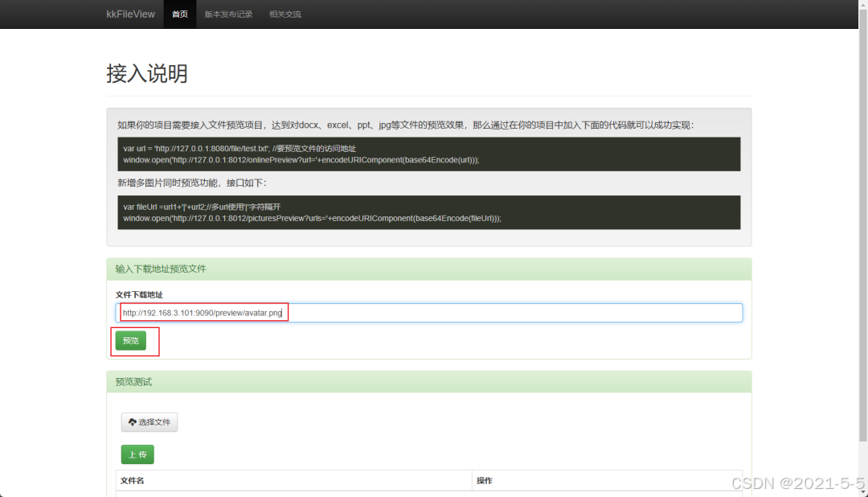Click the 输入下载地址预览文件 panel header
The width and height of the screenshot is (868, 497).
(x=159, y=269)
